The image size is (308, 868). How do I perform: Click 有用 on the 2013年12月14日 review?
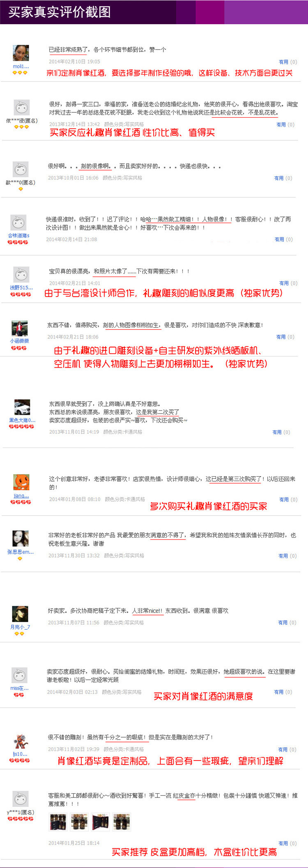[x=281, y=125]
